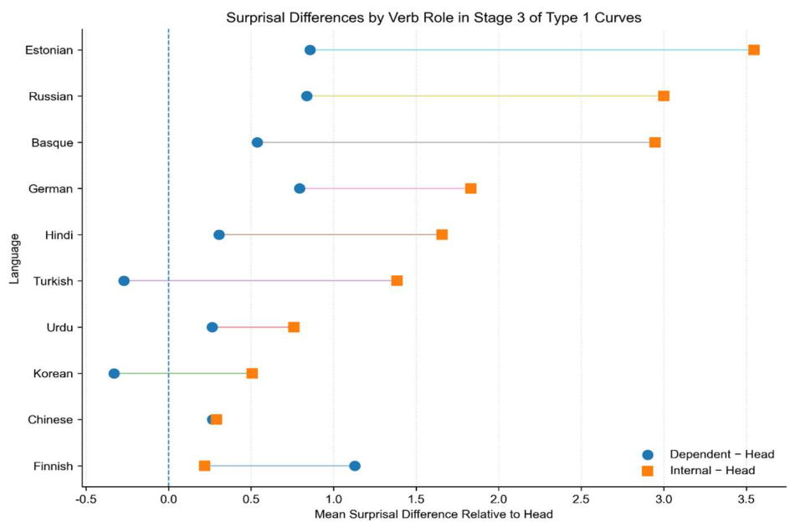The width and height of the screenshot is (795, 532).
Task: Click the chart title text
Action: (433, 18)
